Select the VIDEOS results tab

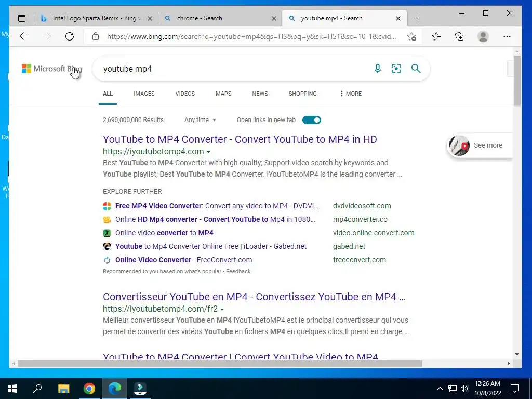point(185,94)
